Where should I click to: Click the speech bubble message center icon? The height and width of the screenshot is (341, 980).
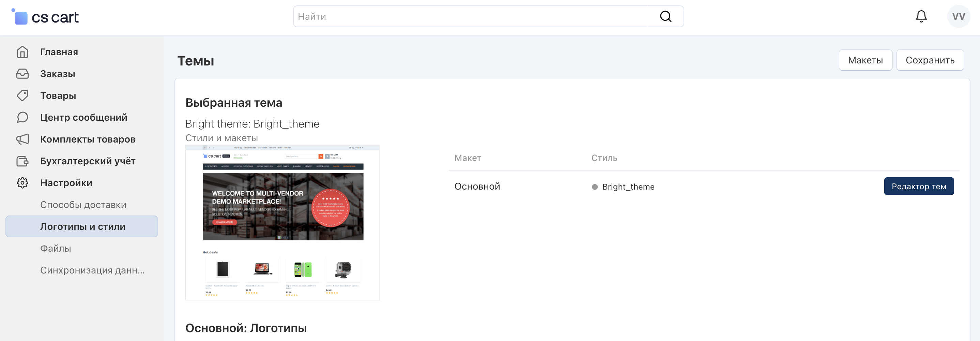22,117
